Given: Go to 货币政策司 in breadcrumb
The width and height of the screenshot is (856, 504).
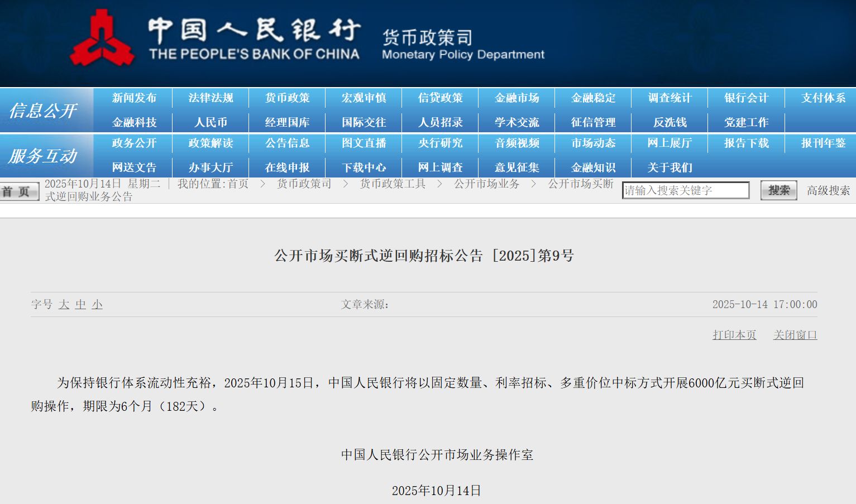Looking at the screenshot, I should 304,184.
